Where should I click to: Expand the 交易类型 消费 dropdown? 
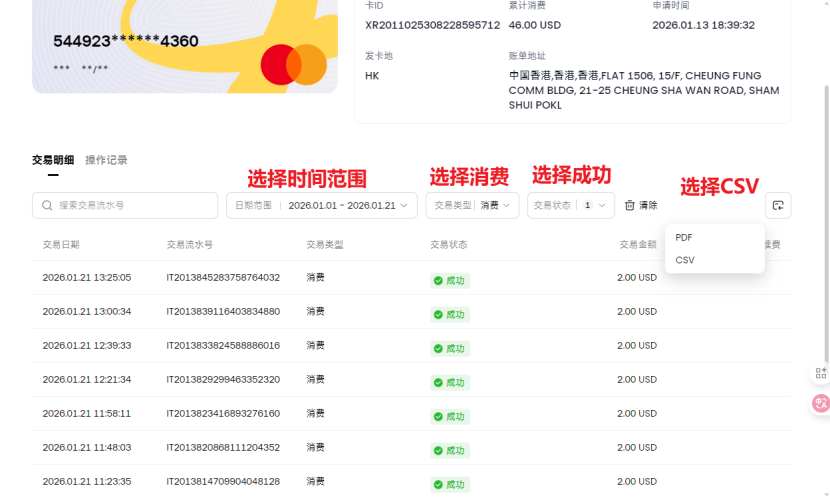click(x=472, y=205)
